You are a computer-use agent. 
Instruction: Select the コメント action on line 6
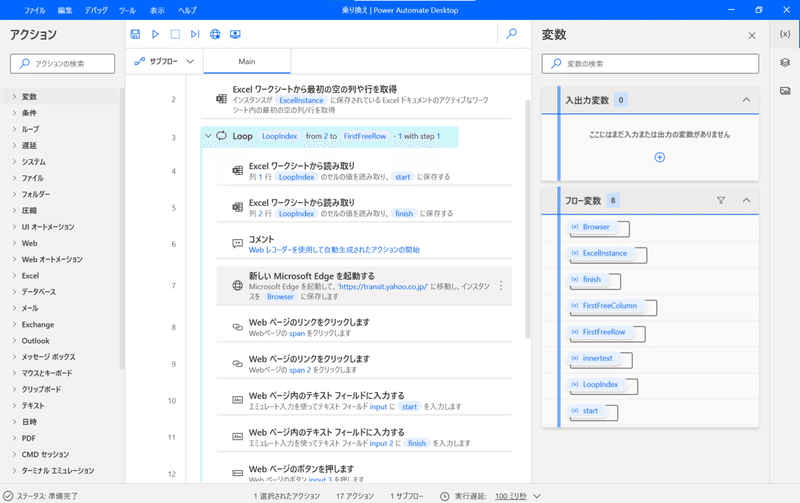(364, 244)
